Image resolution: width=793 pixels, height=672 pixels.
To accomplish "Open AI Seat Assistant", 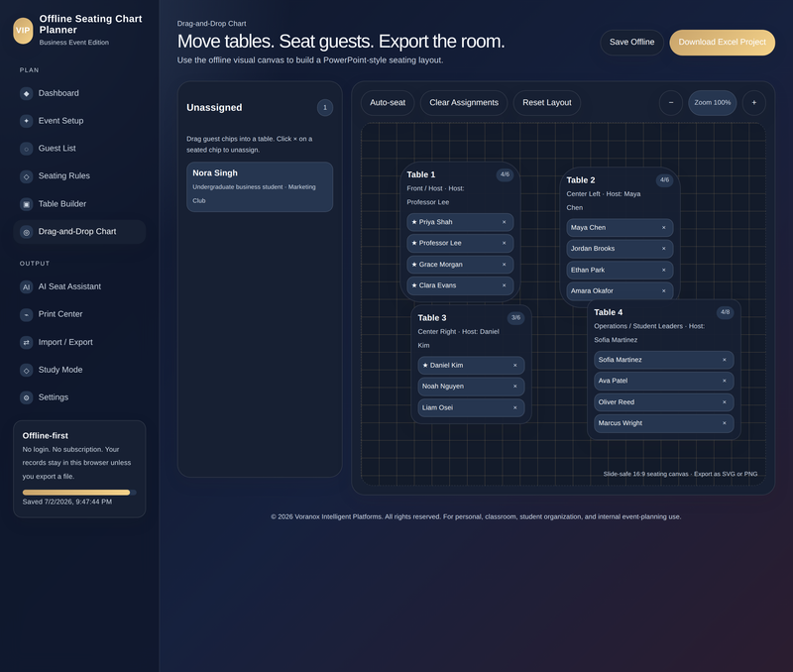I will [79, 286].
